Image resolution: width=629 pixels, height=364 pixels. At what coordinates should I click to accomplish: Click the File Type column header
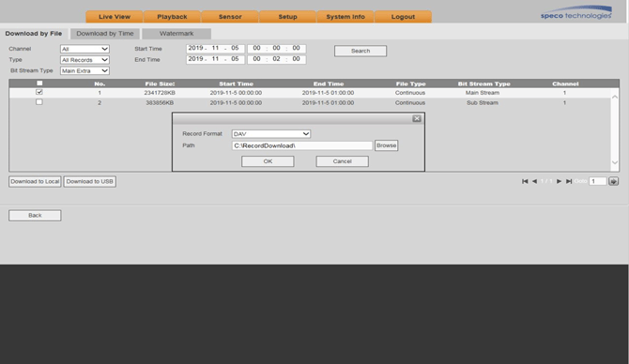pyautogui.click(x=410, y=83)
